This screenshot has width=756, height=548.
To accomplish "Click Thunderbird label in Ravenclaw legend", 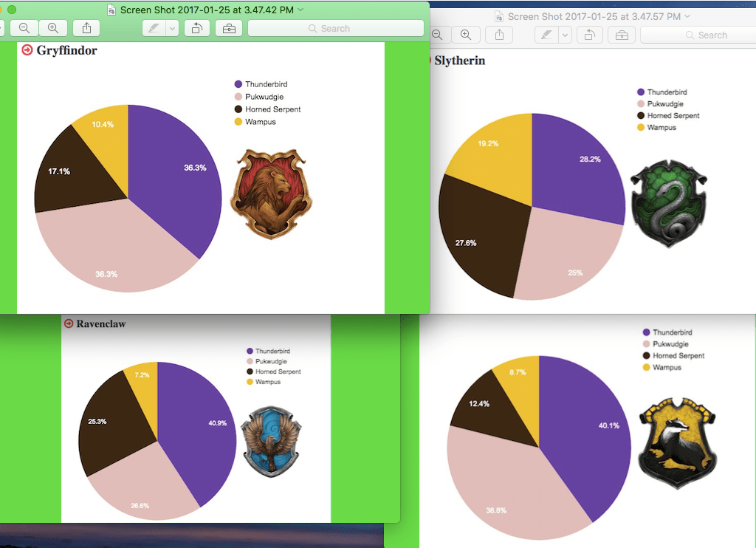I will coord(273,352).
